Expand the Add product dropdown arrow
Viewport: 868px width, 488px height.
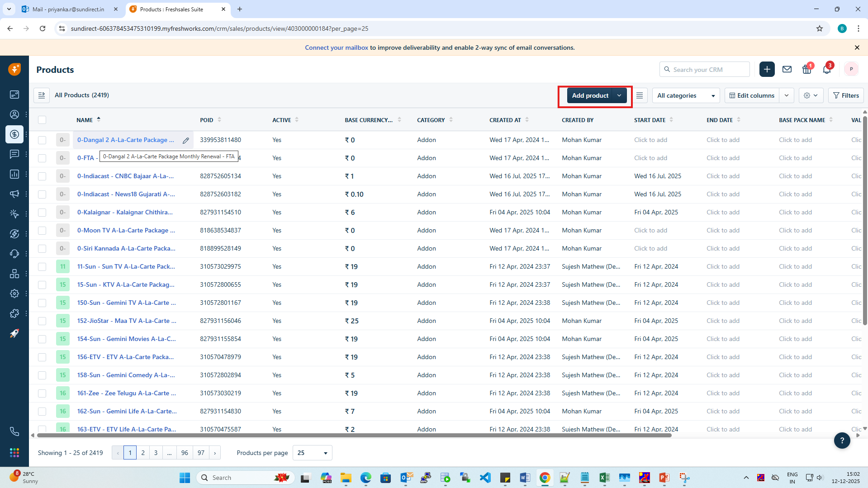[619, 95]
